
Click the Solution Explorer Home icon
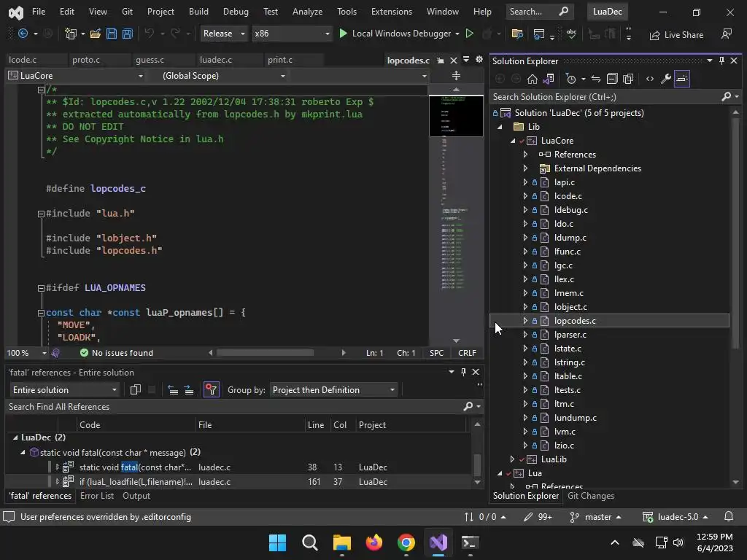coord(532,79)
